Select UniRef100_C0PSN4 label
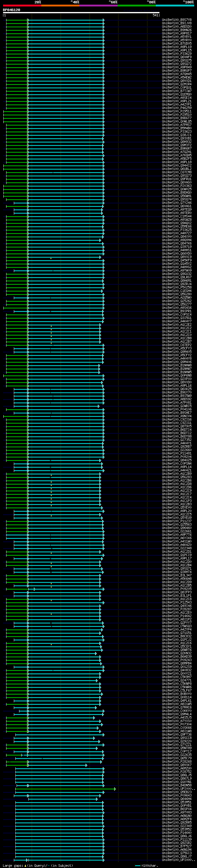Image resolution: width=197 pixels, height=868 pixels. 177,463
